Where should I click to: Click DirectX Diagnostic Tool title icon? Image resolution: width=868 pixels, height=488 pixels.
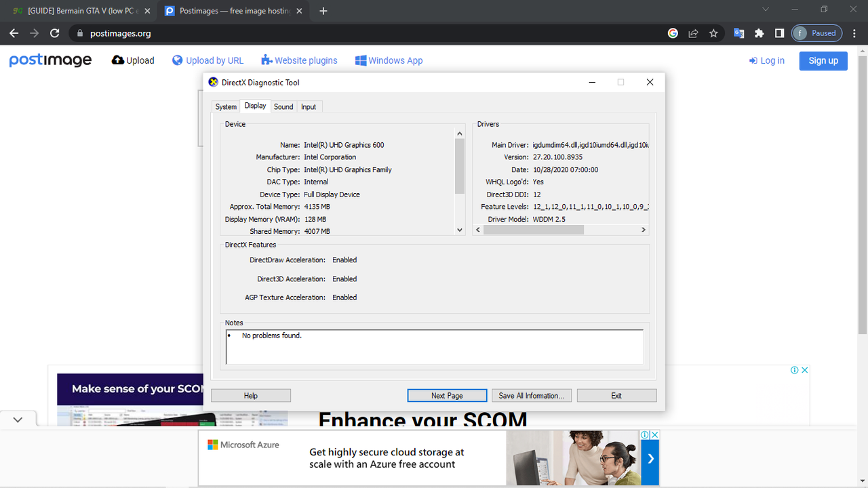coord(214,82)
